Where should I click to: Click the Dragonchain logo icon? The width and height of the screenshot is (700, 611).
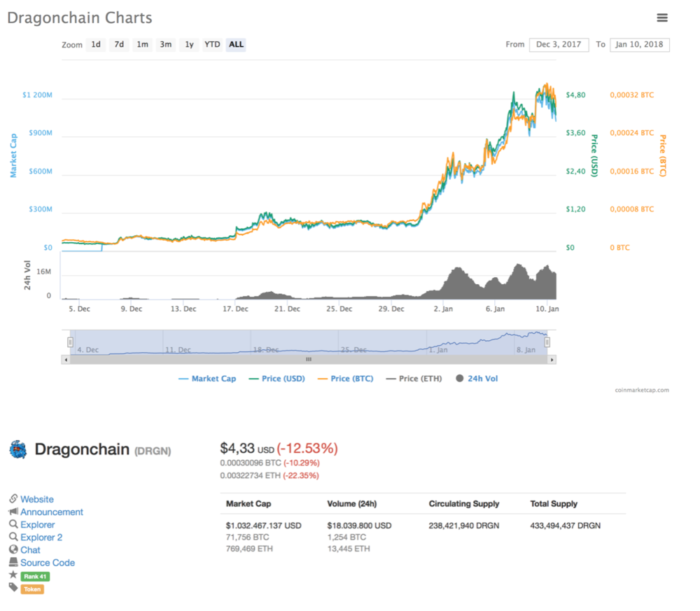point(18,449)
